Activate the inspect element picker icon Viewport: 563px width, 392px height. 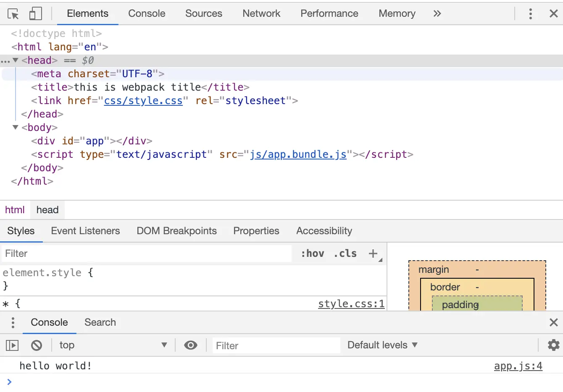pos(13,14)
